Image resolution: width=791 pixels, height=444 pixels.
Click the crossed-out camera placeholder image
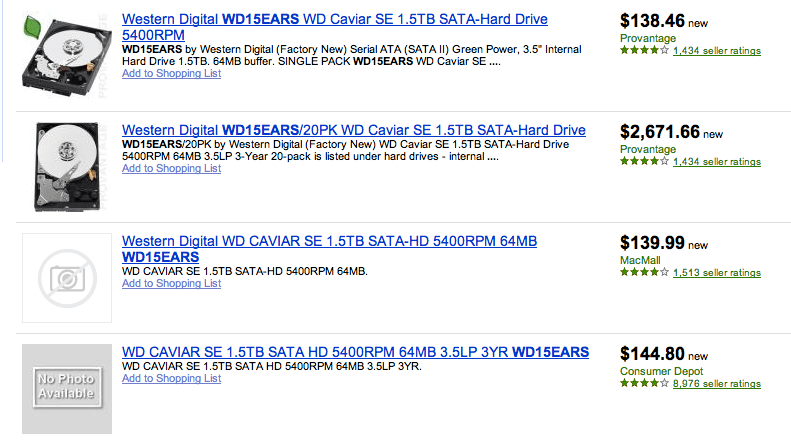tap(67, 278)
